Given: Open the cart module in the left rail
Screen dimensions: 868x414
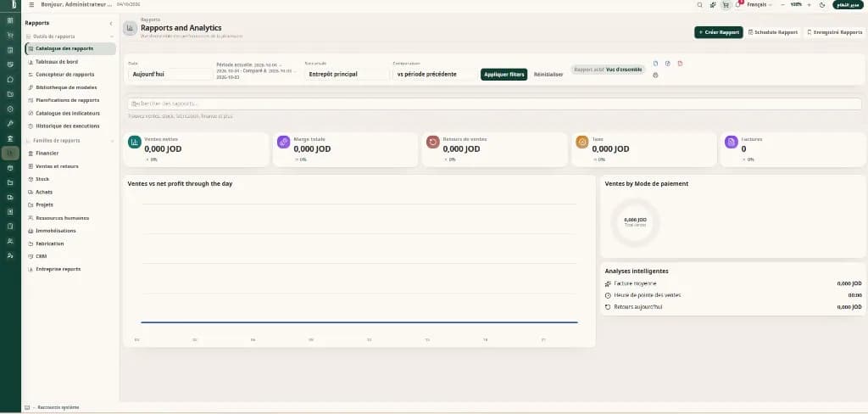Looking at the screenshot, I should point(10,36).
